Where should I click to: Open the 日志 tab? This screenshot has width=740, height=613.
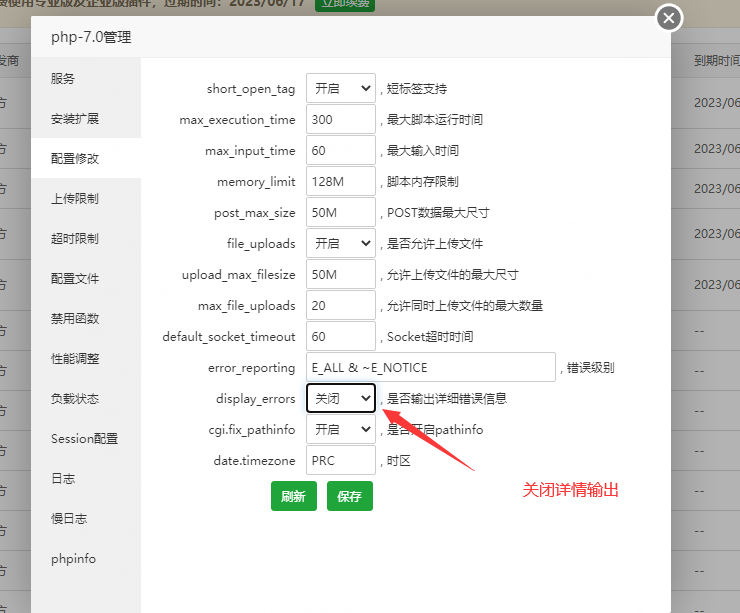point(86,479)
